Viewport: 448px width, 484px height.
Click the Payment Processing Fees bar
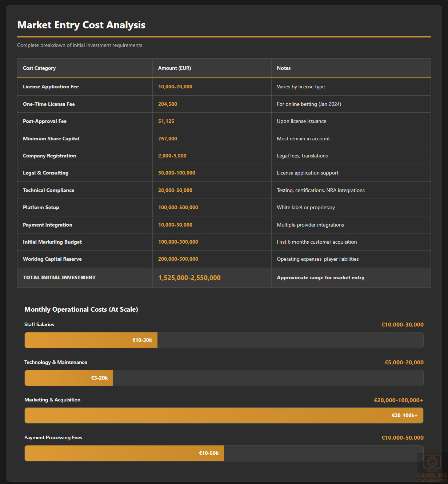[x=224, y=453]
